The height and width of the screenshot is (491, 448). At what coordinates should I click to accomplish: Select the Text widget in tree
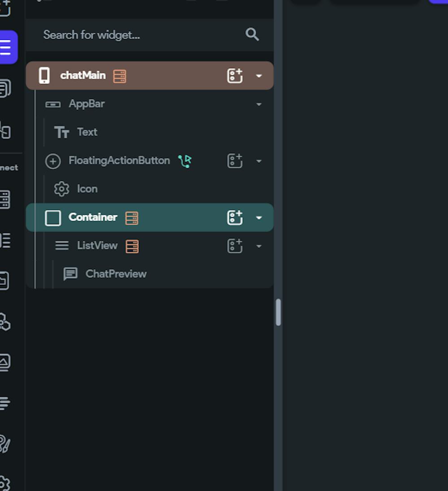click(87, 132)
